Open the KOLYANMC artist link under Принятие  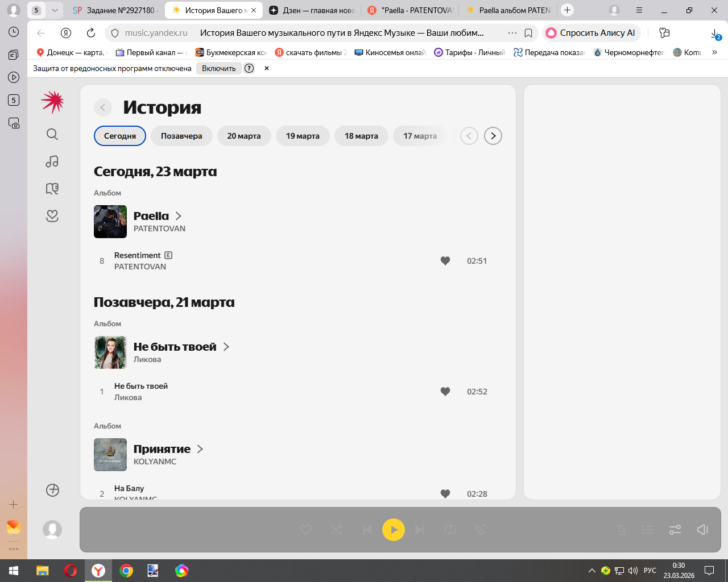point(155,462)
